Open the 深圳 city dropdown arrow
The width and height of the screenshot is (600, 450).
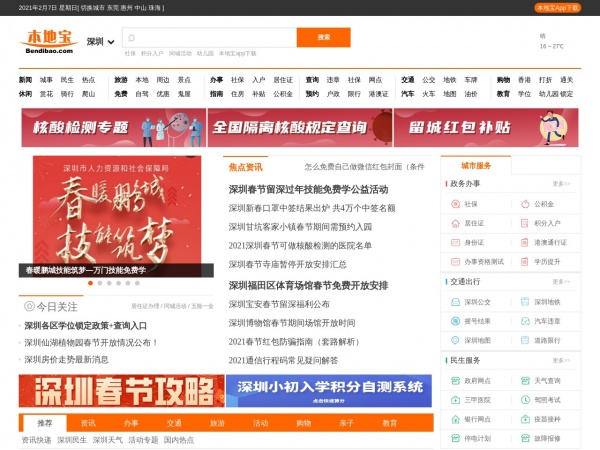coord(111,42)
